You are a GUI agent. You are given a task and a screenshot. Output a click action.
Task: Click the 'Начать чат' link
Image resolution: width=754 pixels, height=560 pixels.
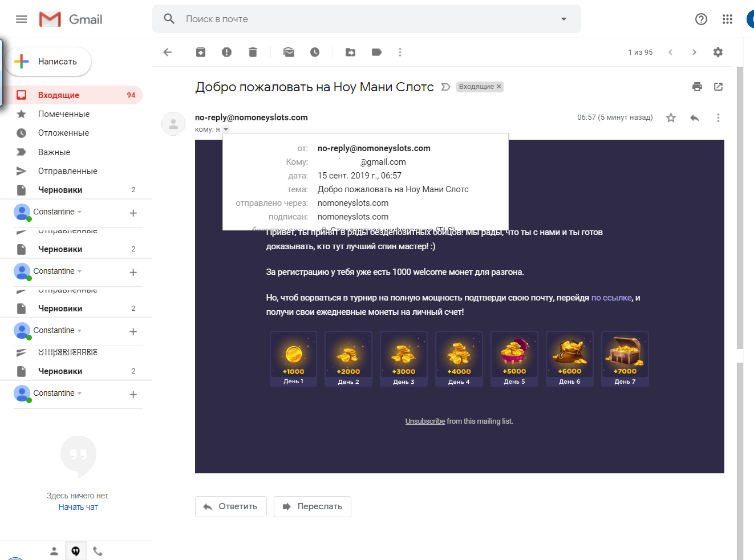pos(78,507)
